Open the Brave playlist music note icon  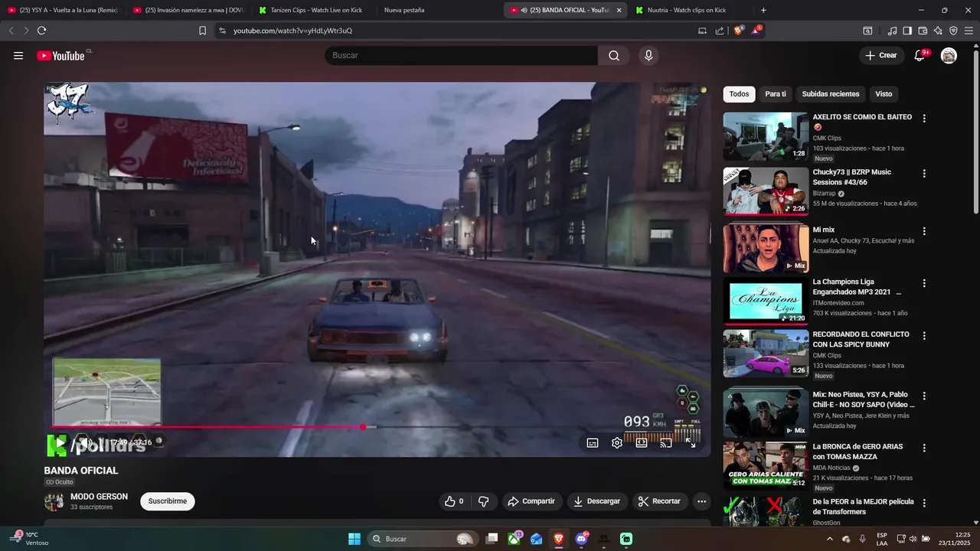892,31
